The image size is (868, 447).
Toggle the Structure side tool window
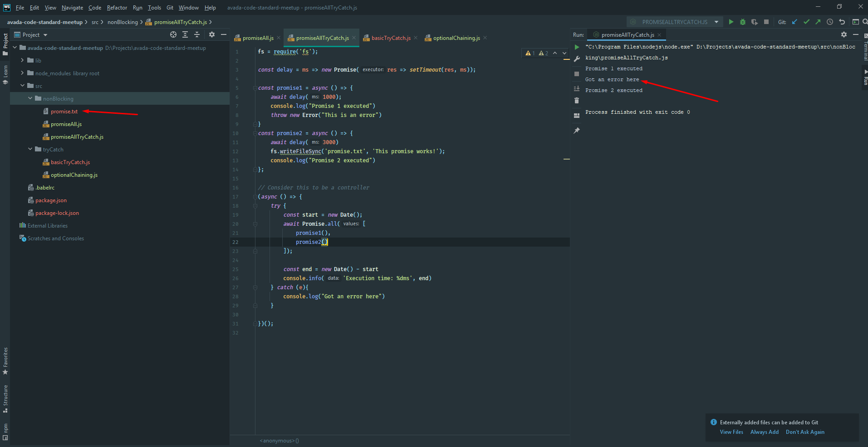5,399
